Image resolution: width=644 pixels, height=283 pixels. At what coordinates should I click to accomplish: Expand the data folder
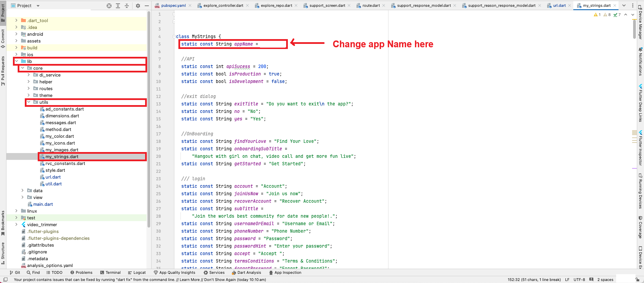point(23,190)
